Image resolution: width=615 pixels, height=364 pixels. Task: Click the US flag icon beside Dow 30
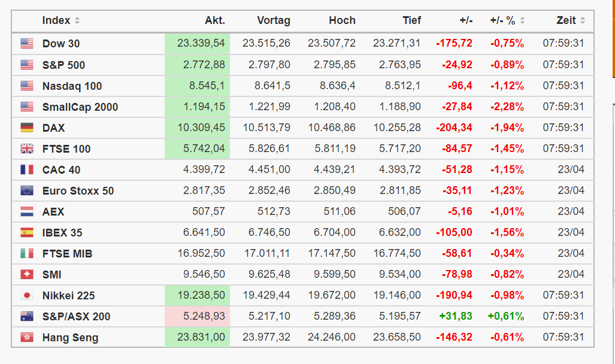(x=27, y=44)
